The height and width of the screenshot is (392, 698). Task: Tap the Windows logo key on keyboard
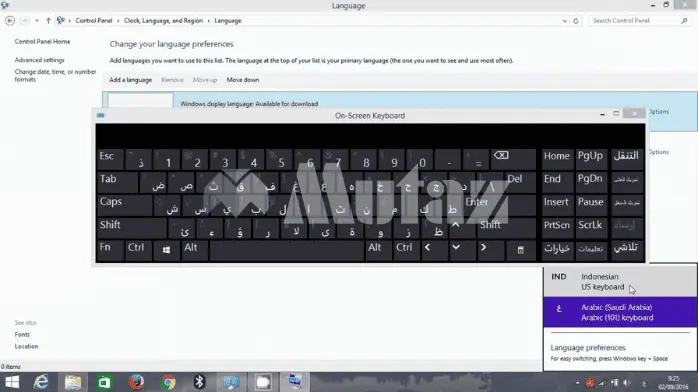(166, 251)
